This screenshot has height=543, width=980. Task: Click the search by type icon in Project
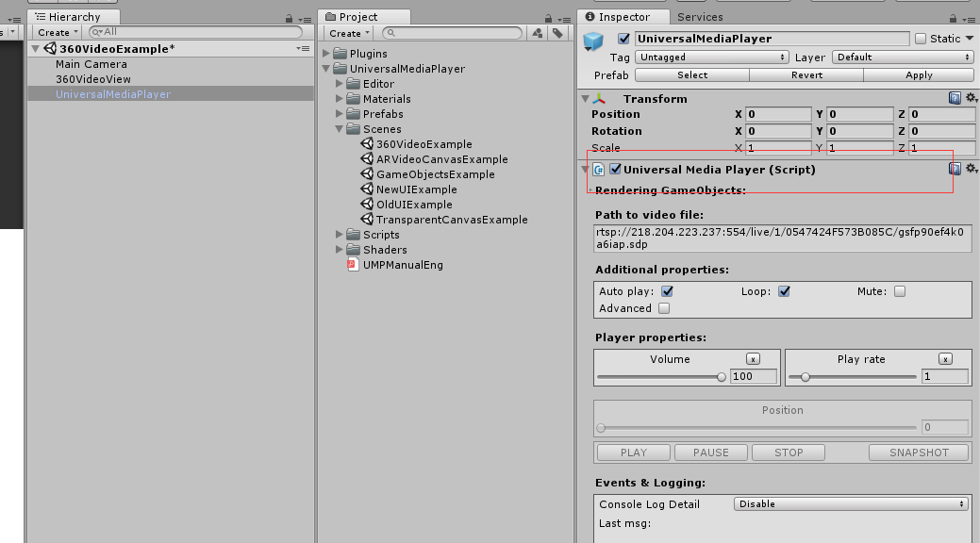(538, 31)
